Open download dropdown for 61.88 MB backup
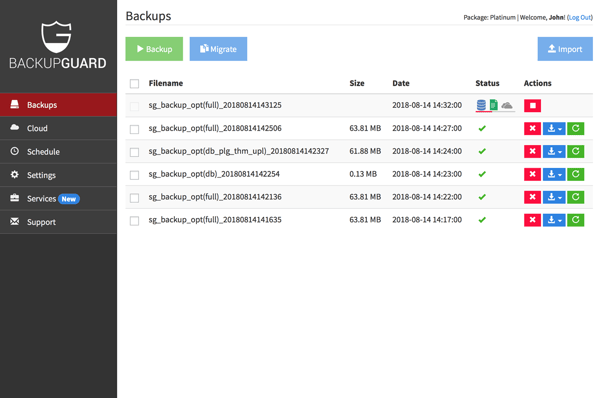Image resolution: width=600 pixels, height=398 pixels. [554, 152]
